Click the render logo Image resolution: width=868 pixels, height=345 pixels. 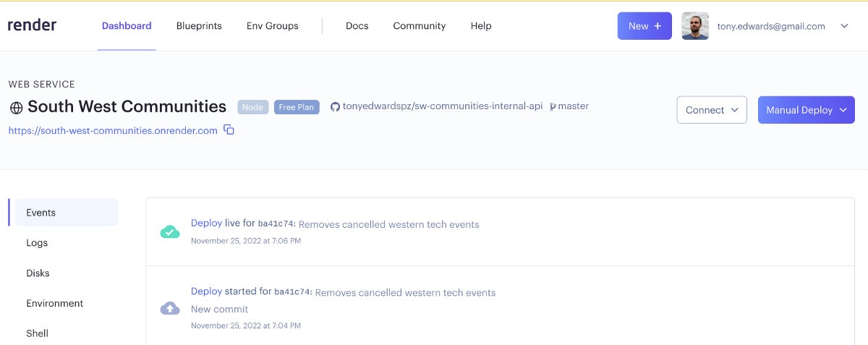[x=32, y=25]
